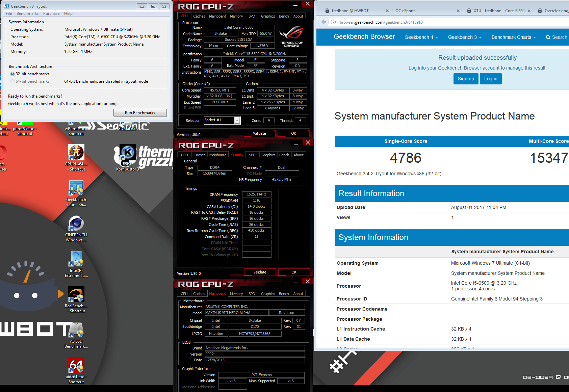Screen dimensions: 569x392
Task: Click the Geekbench Browser logo link
Action: 364,36
